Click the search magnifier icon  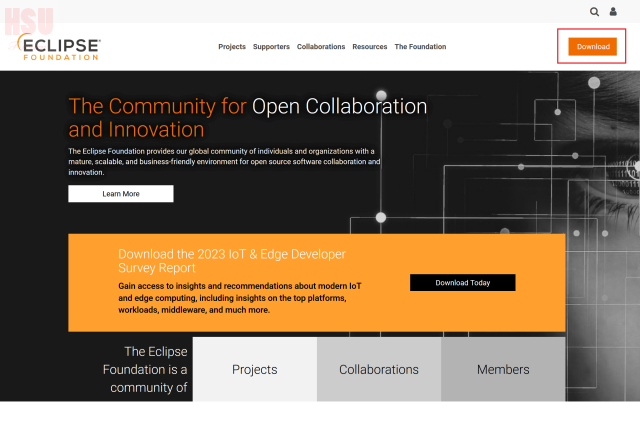(595, 12)
